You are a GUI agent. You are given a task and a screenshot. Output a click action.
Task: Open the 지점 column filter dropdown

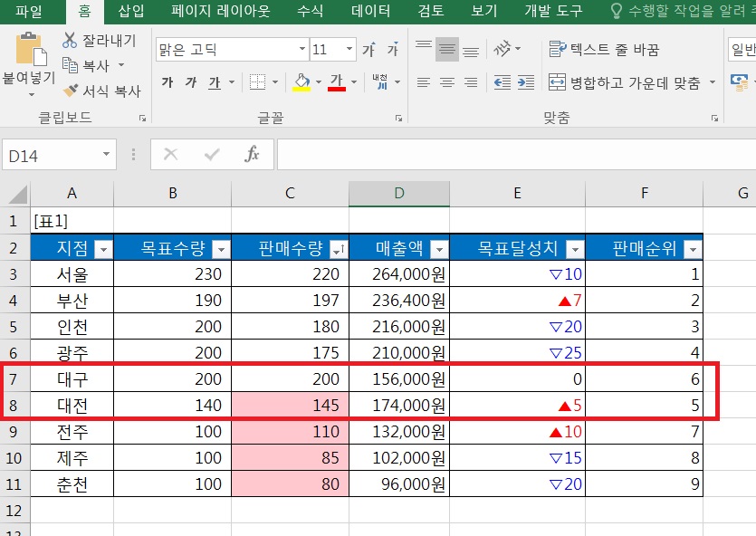(x=102, y=250)
